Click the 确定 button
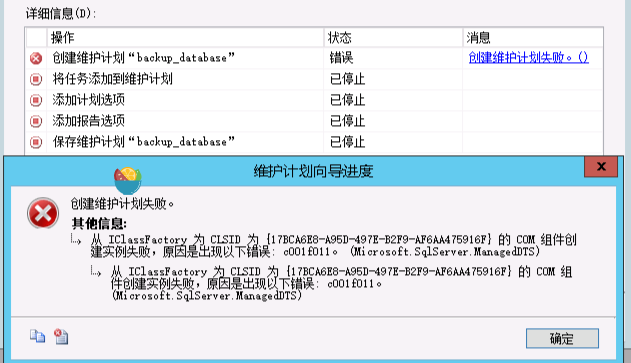This screenshot has width=631, height=363. point(562,338)
